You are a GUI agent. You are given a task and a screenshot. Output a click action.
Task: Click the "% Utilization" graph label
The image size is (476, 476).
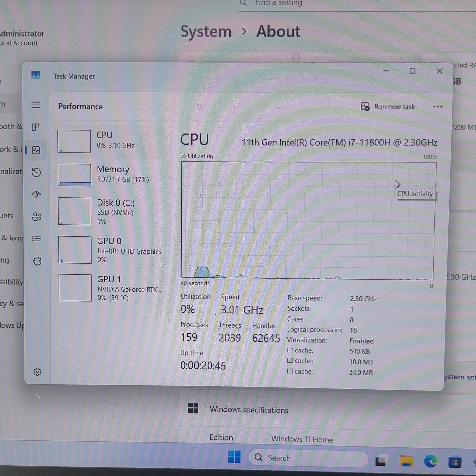coord(197,156)
